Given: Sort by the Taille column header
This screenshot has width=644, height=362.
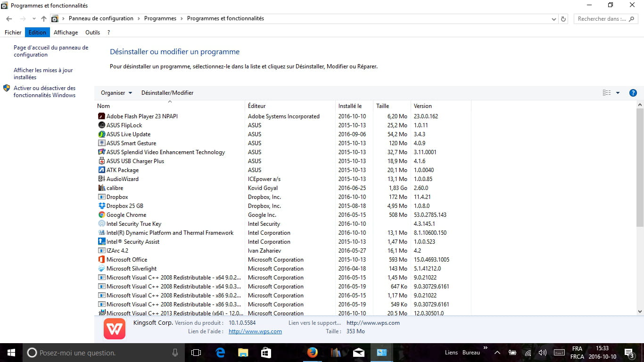Looking at the screenshot, I should (392, 106).
